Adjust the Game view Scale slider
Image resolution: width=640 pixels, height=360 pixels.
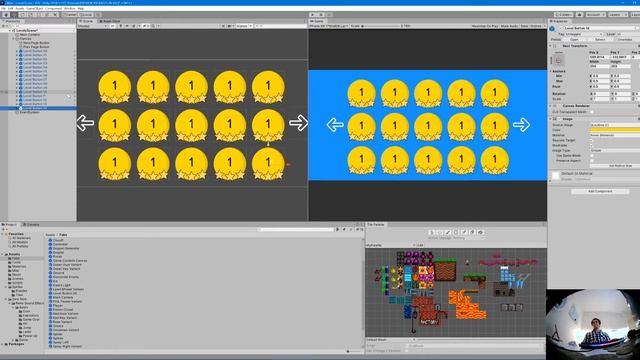381,26
